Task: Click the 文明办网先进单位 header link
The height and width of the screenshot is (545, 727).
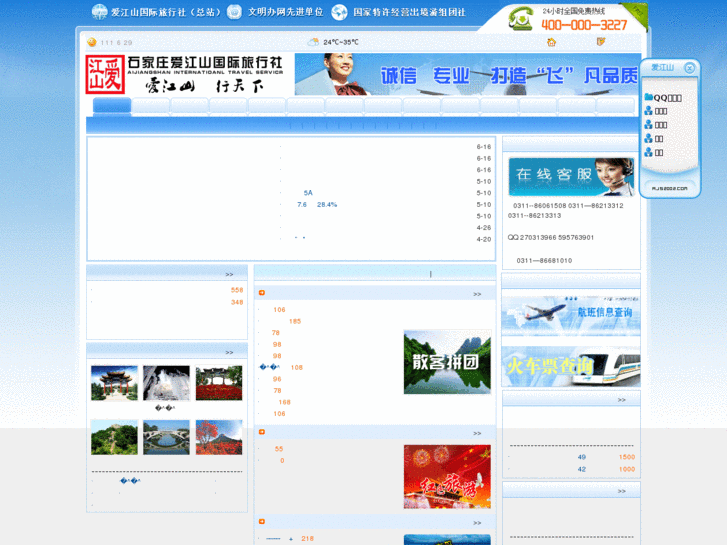Action: click(x=286, y=12)
